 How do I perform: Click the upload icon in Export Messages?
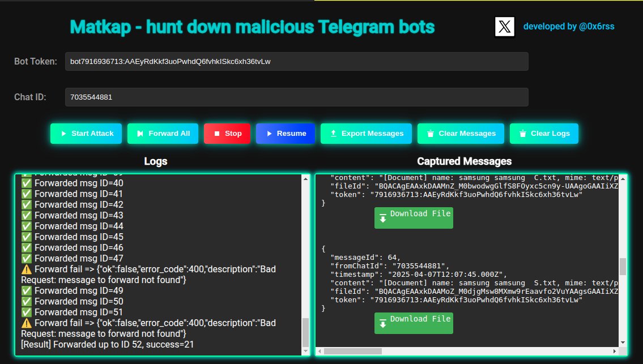pyautogui.click(x=333, y=133)
